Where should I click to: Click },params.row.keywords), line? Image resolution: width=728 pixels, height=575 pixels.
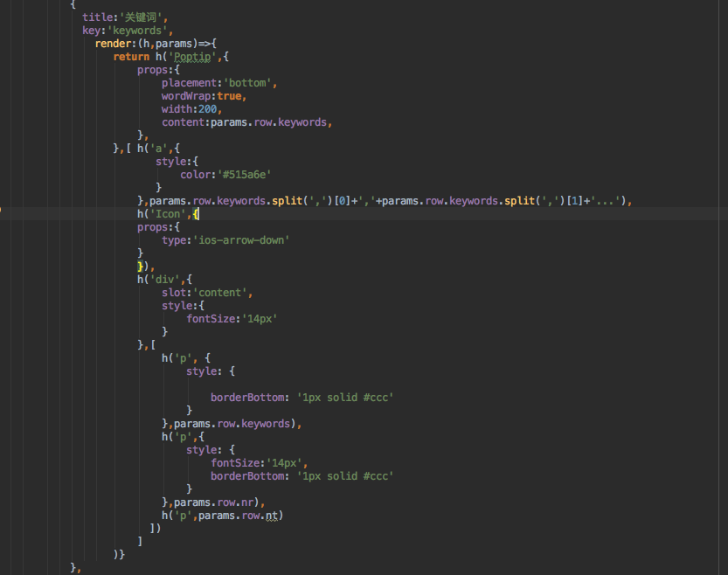click(232, 424)
